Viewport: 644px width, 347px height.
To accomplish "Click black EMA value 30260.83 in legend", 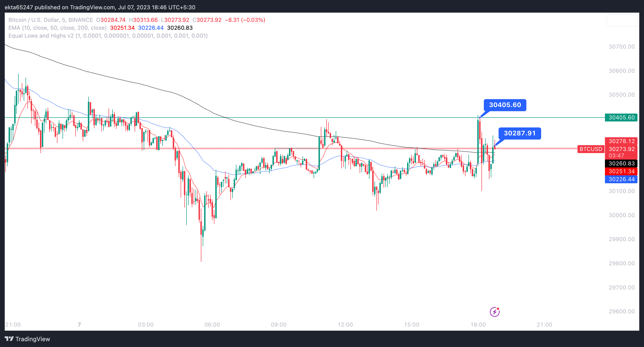I will tap(180, 28).
